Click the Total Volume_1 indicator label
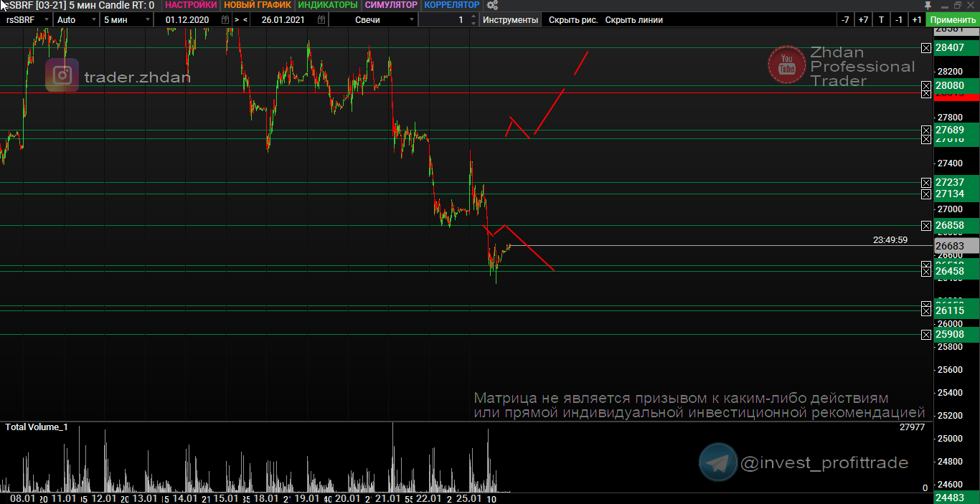980x504 pixels. 37,427
